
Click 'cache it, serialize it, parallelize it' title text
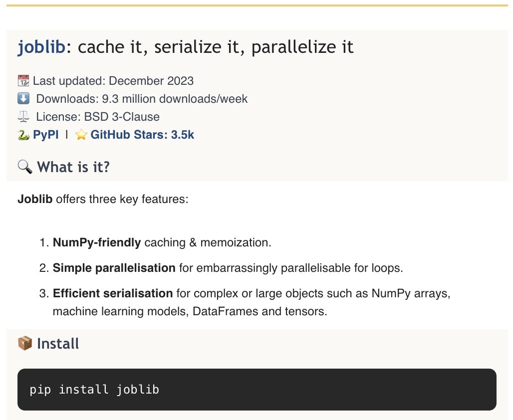[215, 47]
